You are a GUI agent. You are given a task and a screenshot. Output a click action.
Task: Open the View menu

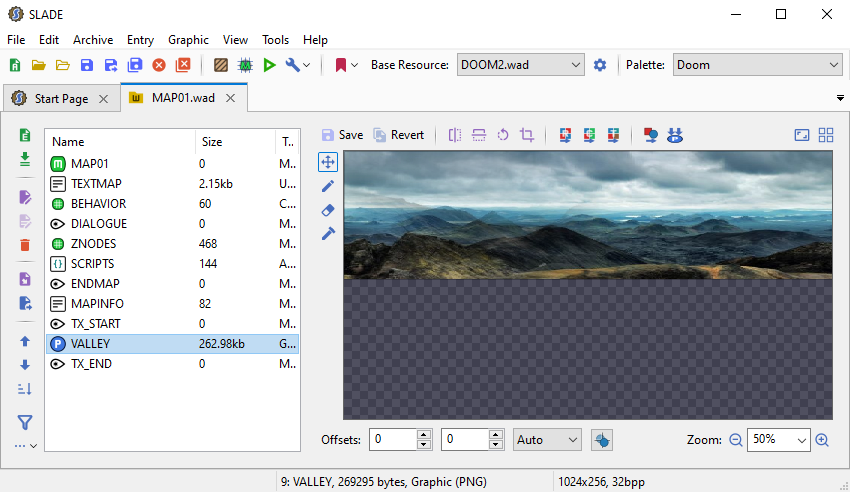235,40
